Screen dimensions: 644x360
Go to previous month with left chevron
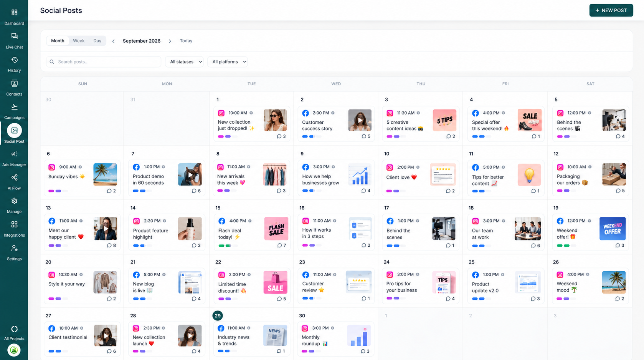click(113, 41)
